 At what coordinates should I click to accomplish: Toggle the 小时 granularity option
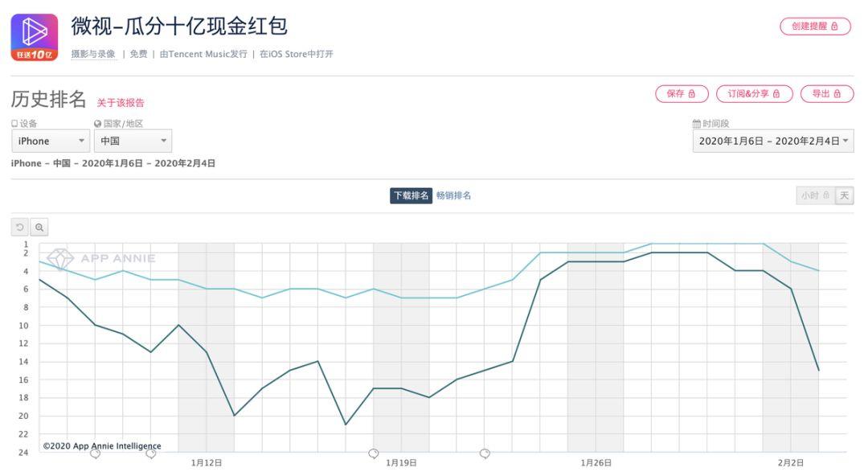815,195
